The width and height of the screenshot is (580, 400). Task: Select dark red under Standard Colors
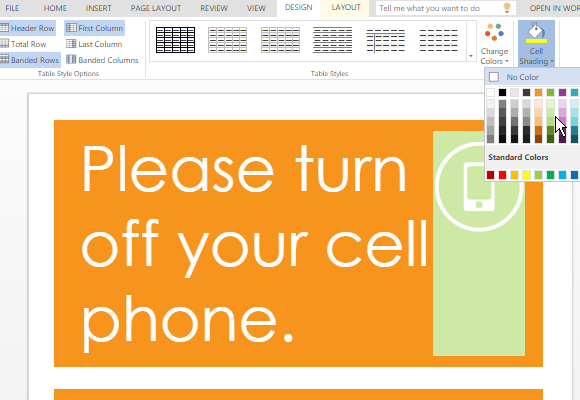490,175
